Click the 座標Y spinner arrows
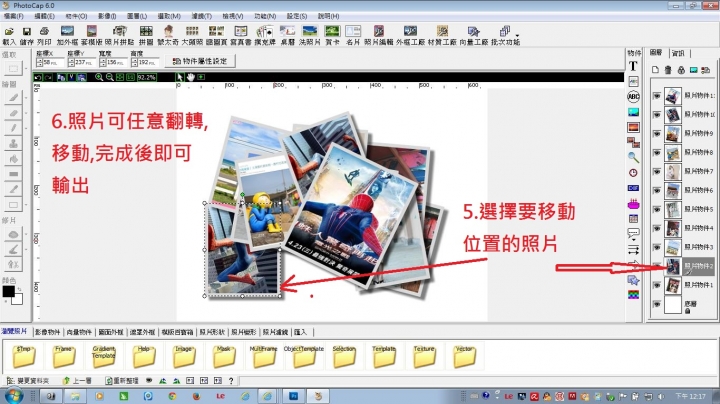Screen dimensions: 720x404 (71, 62)
